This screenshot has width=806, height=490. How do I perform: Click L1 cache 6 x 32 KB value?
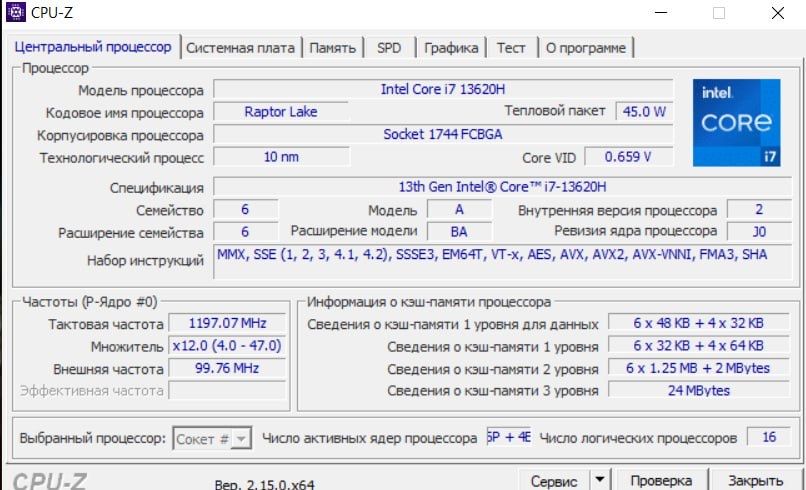click(699, 346)
